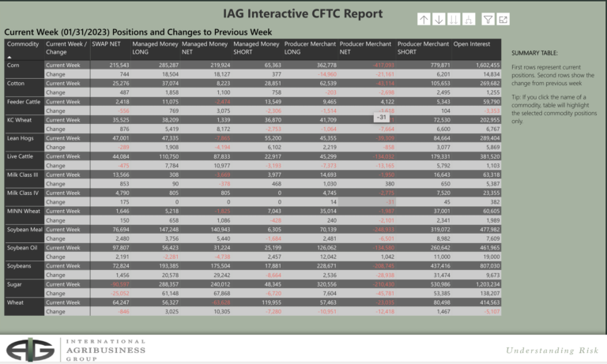
Task: Select the Milk Class IV commodity name
Action: tap(23, 193)
